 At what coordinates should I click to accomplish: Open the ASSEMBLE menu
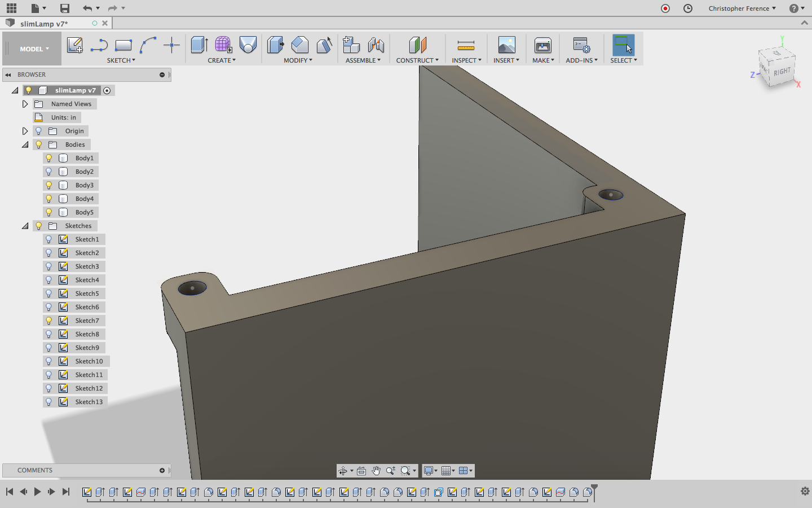click(x=363, y=60)
